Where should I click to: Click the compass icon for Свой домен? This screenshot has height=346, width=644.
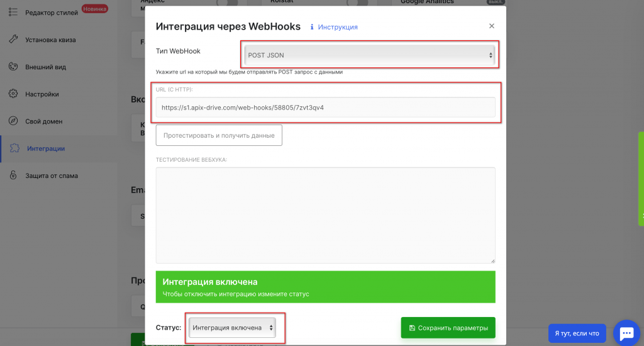pos(13,121)
